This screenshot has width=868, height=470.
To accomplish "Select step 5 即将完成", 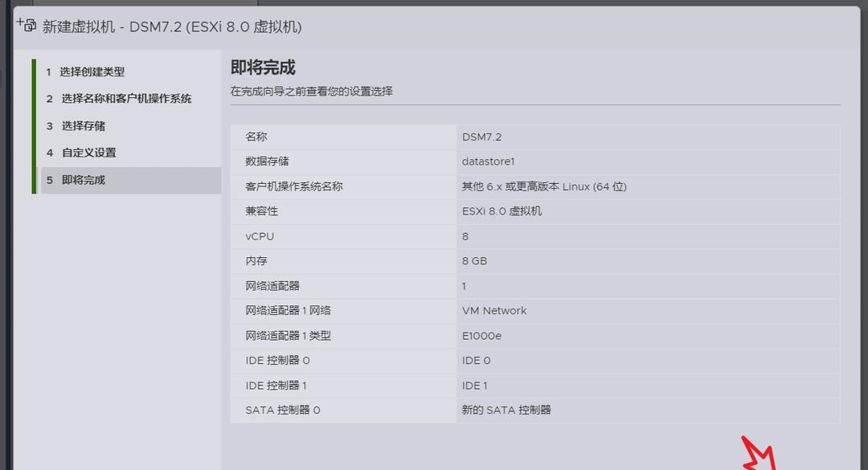I will (83, 180).
